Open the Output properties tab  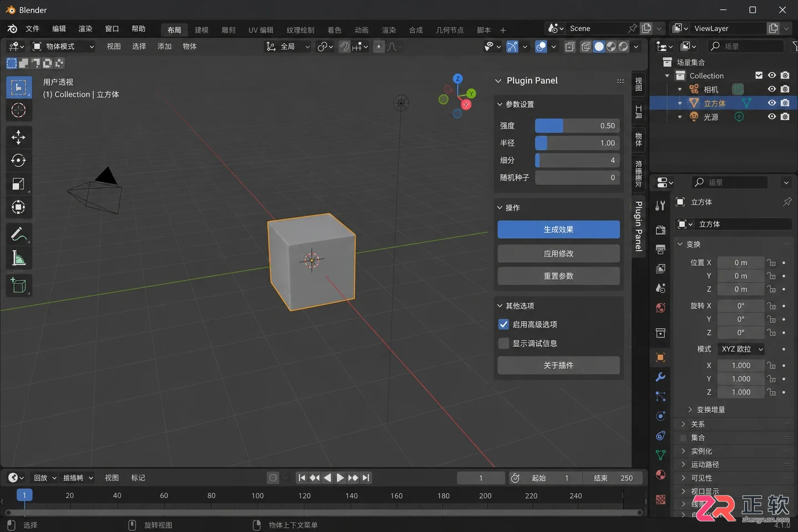tap(660, 249)
